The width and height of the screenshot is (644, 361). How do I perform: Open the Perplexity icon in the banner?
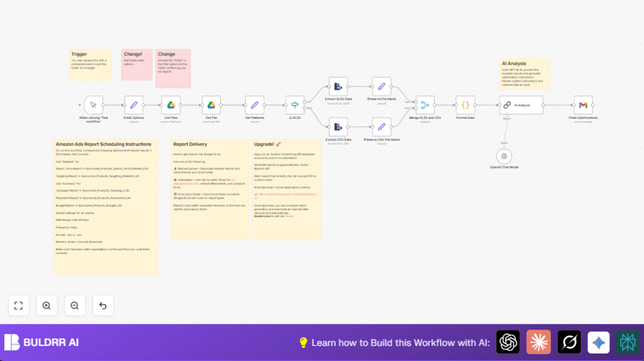(627, 342)
